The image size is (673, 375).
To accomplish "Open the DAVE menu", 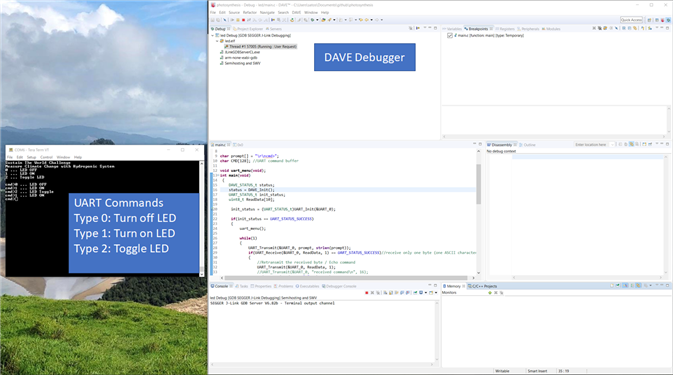I will [297, 12].
